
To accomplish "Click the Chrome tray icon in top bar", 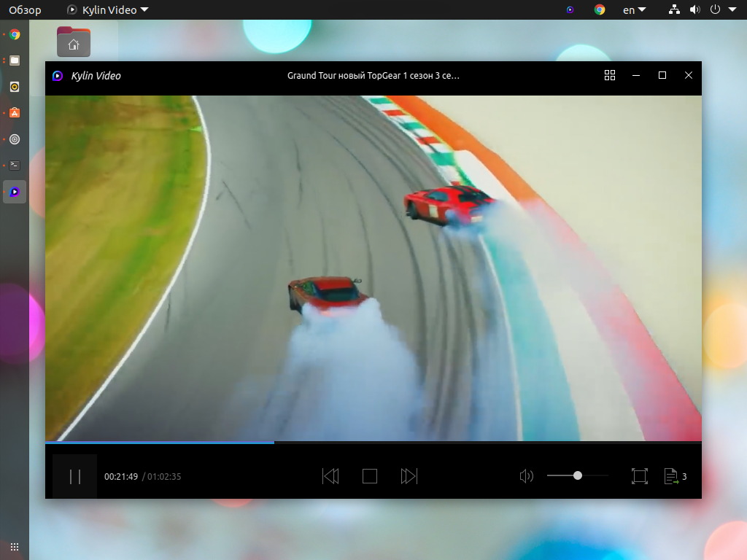I will [600, 9].
